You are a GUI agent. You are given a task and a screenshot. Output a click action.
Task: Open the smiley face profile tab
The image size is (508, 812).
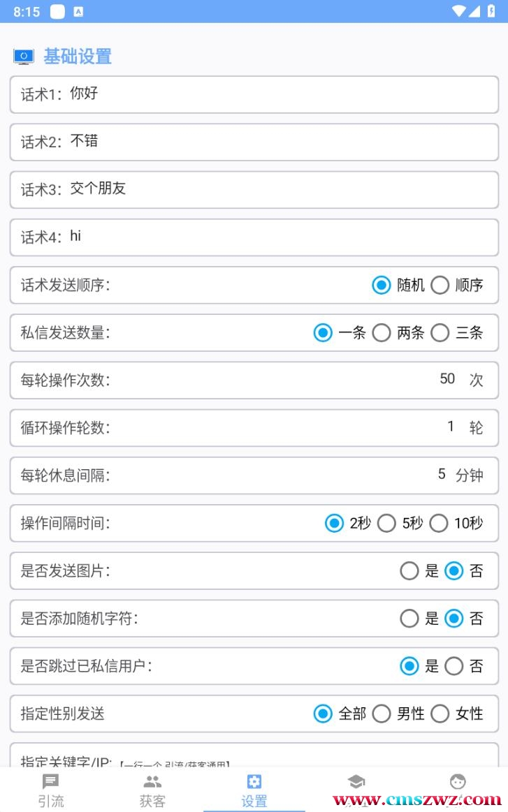coord(458,782)
